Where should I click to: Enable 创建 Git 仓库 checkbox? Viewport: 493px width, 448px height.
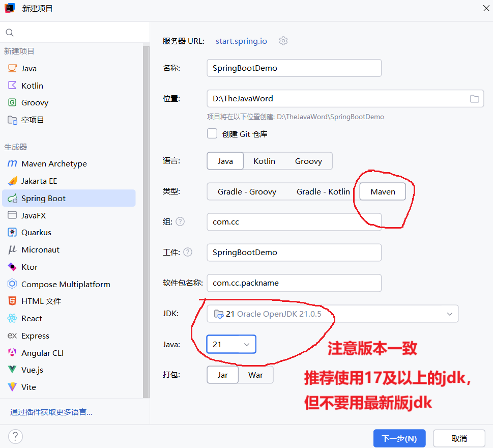click(x=212, y=133)
